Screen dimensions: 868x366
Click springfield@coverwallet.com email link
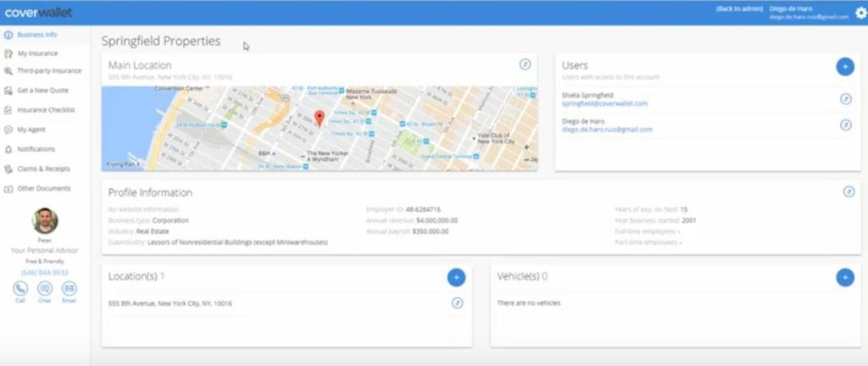click(x=604, y=103)
